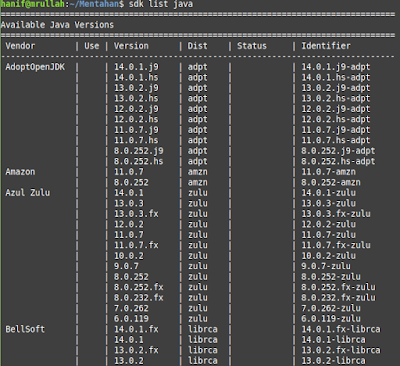
Task: Click identifier "13.0.3-zulu"
Action: tap(328, 203)
